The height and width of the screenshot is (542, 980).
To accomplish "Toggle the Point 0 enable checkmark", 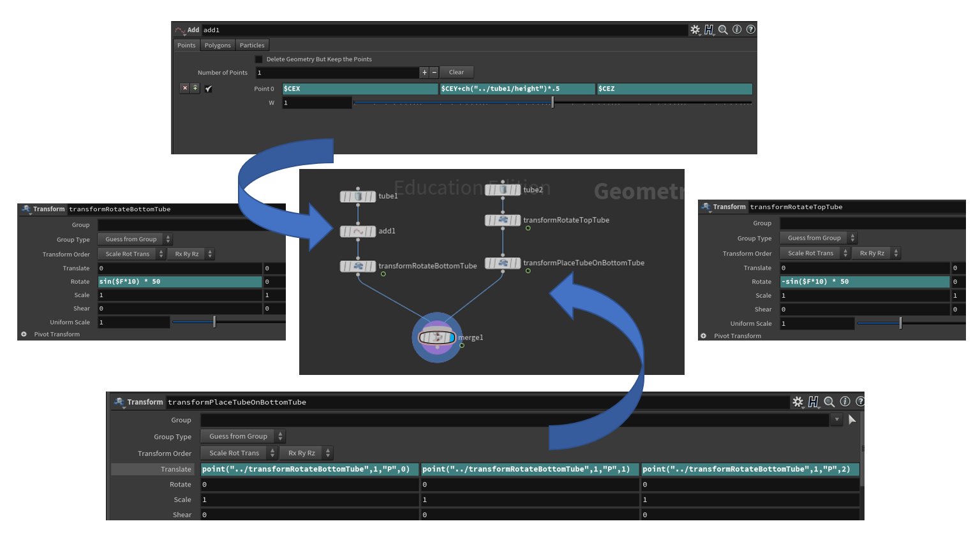I will [209, 89].
